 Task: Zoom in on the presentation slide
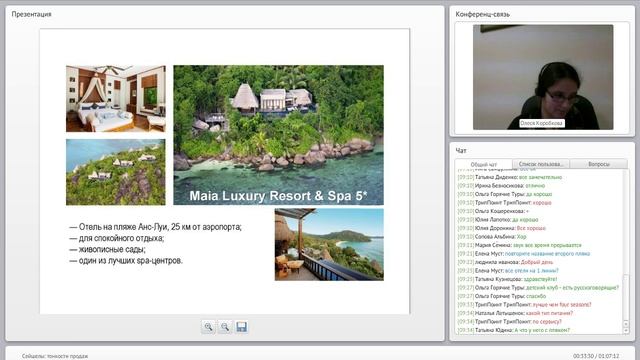[209, 327]
